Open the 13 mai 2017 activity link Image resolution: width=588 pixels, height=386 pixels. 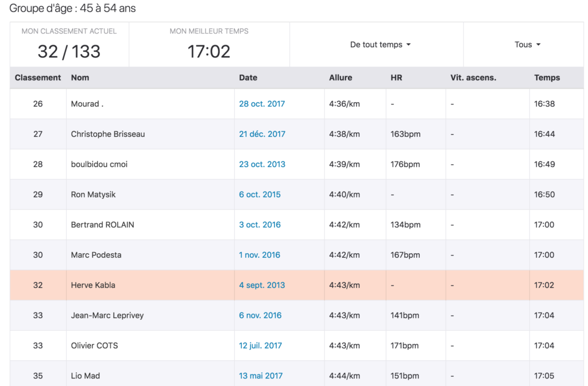click(261, 376)
